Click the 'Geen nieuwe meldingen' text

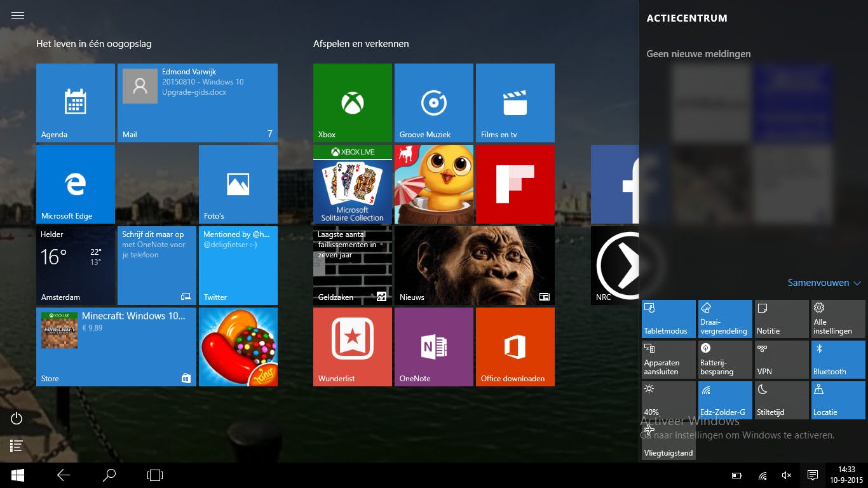pos(698,54)
